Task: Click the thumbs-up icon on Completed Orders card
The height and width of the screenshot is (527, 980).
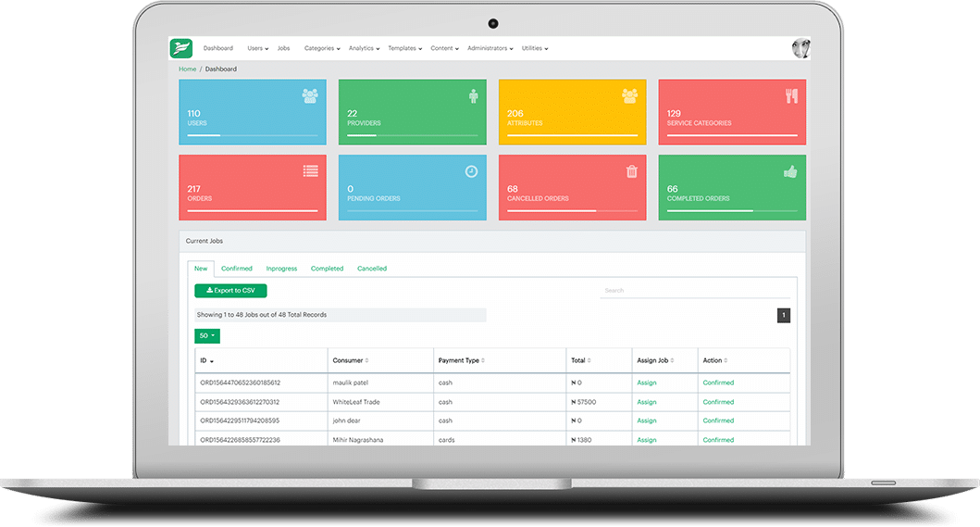Action: pos(790,171)
